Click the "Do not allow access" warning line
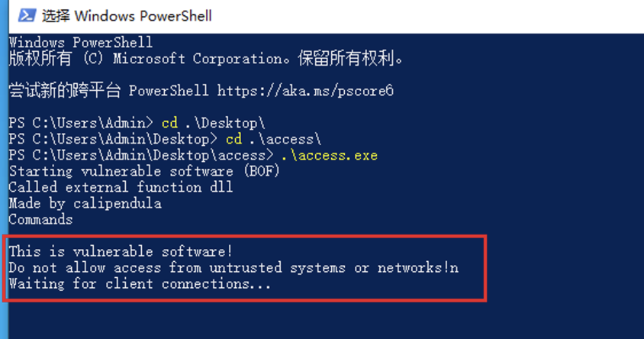Image resolution: width=644 pixels, height=339 pixels. click(233, 267)
